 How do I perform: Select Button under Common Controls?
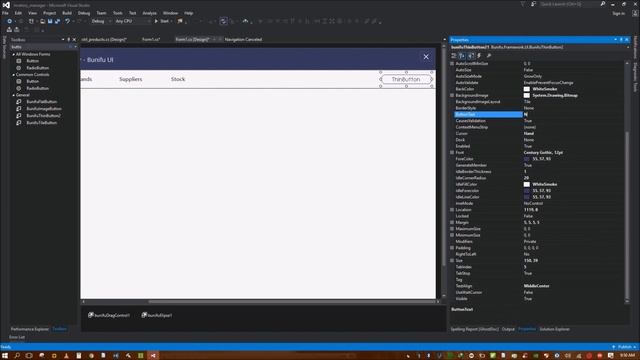tap(32, 81)
